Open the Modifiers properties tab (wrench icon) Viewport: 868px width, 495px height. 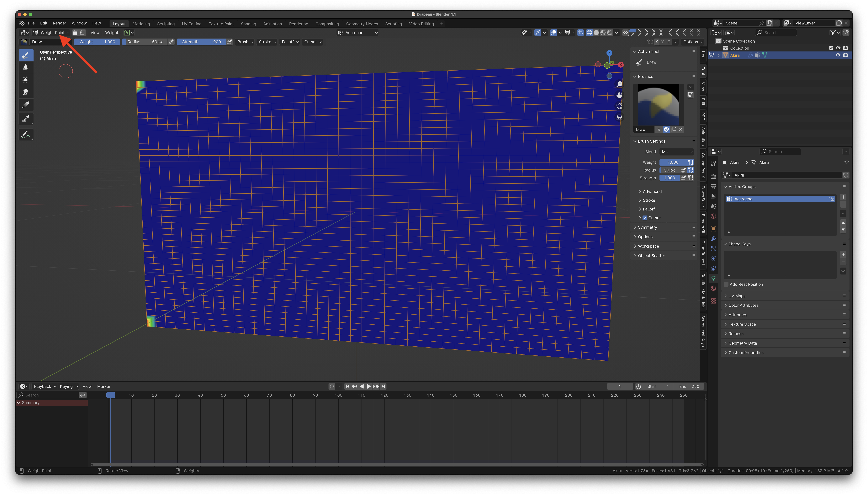coord(713,239)
